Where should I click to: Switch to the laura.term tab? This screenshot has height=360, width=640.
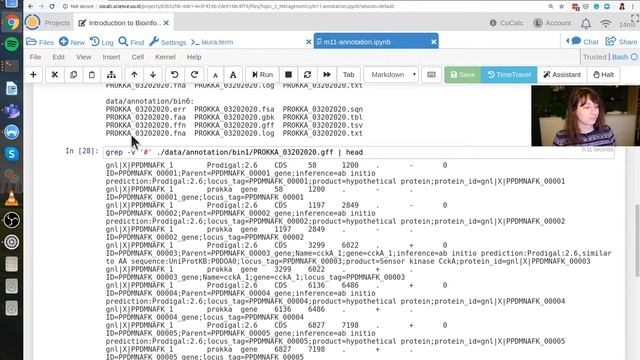coord(212,42)
